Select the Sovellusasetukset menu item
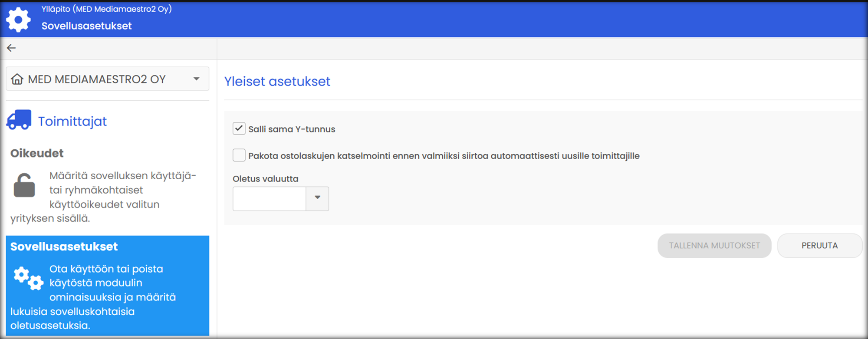 pos(64,247)
